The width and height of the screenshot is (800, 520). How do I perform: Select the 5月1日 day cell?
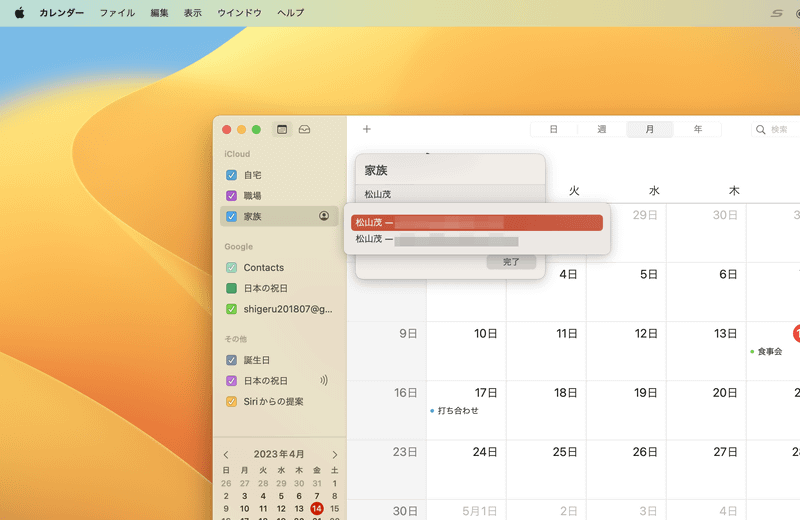click(x=466, y=510)
